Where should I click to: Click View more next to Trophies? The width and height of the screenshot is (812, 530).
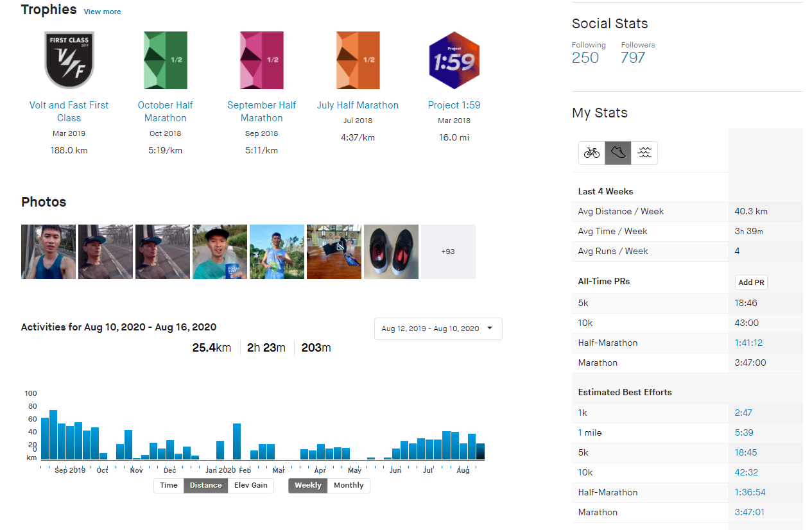[102, 12]
